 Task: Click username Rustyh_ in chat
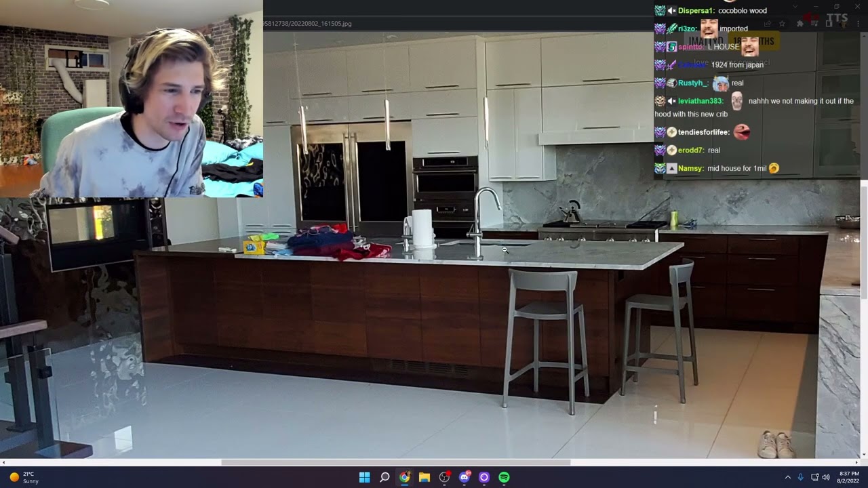(694, 83)
